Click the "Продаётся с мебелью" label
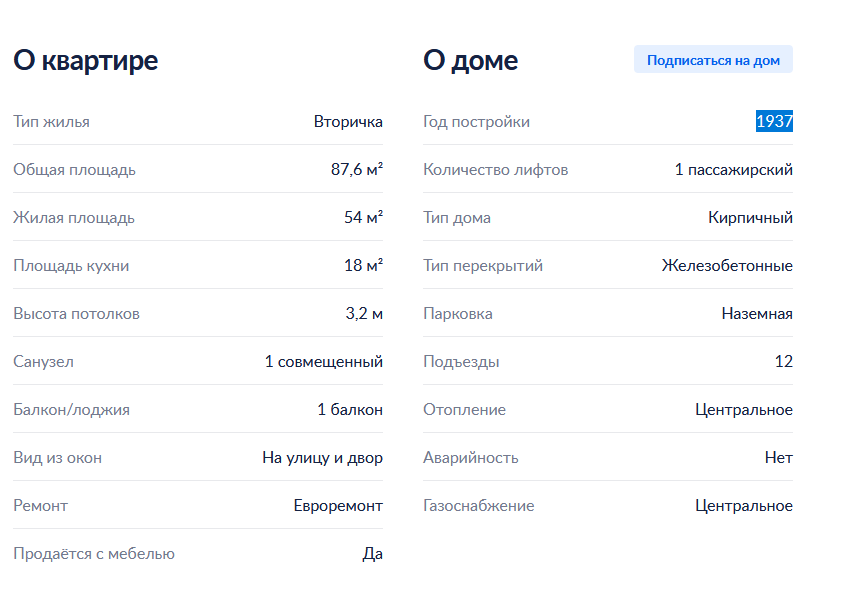 coord(94,554)
